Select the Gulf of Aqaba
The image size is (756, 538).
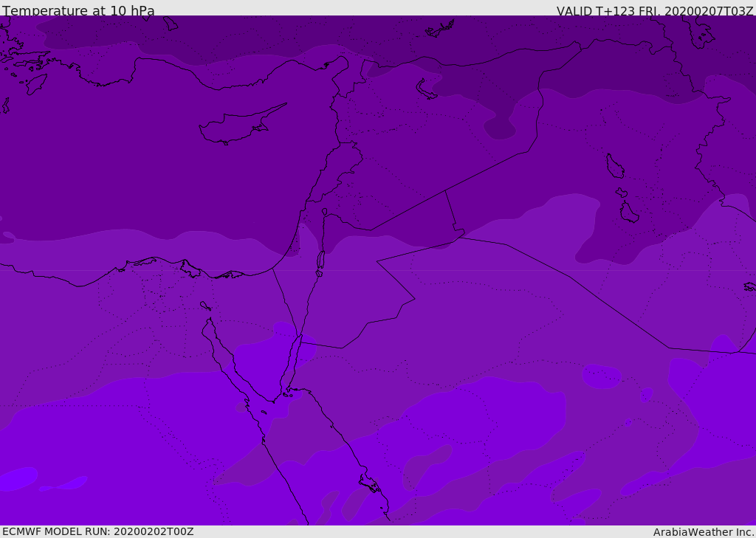click(293, 363)
